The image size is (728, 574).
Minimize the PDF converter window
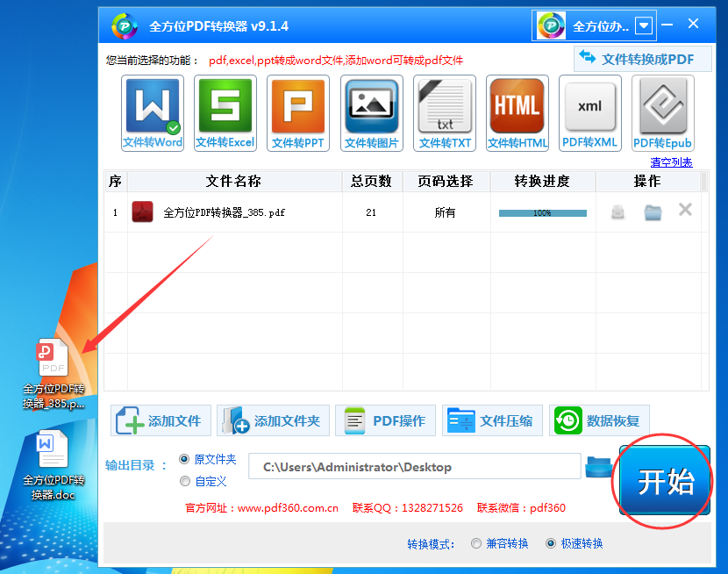pos(667,25)
